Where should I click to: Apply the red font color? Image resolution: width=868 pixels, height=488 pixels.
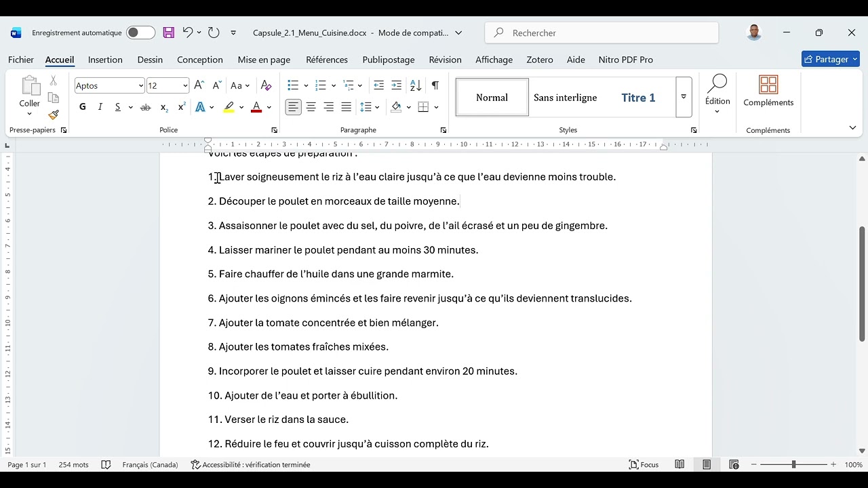tap(256, 107)
